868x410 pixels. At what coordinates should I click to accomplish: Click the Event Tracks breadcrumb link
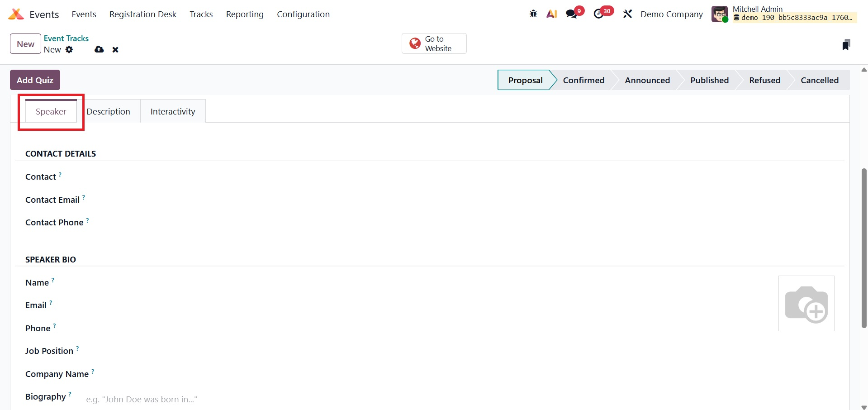pyautogui.click(x=66, y=38)
